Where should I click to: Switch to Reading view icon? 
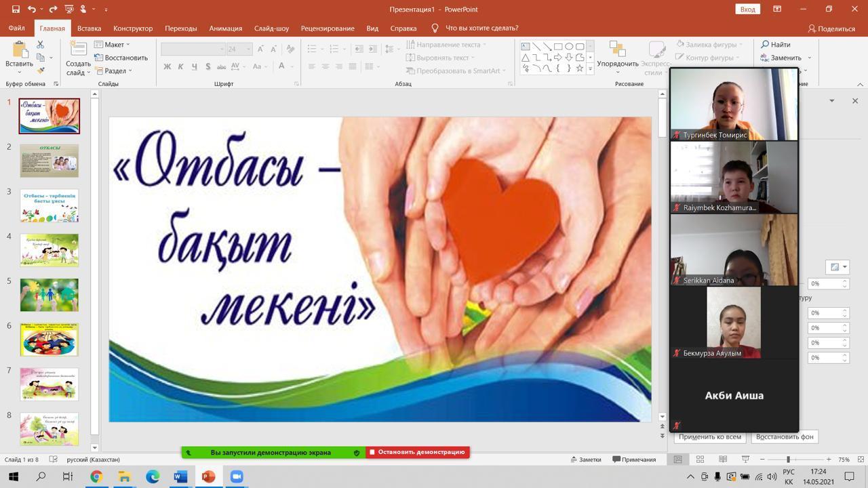tap(722, 460)
